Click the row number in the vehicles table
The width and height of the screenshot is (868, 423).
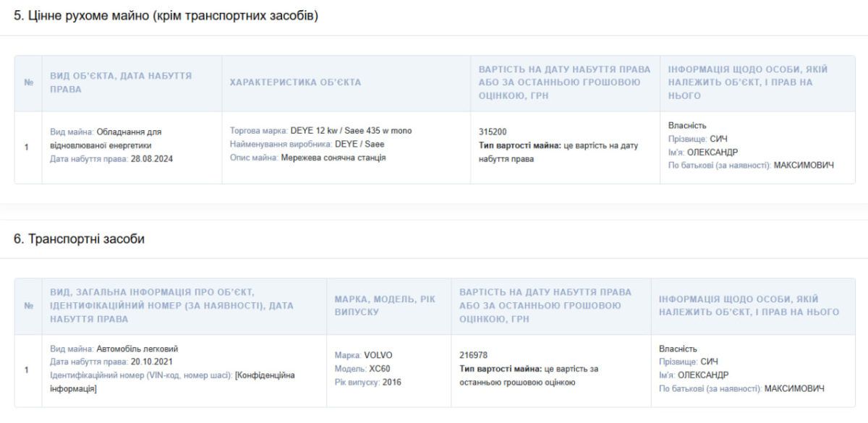tap(27, 369)
